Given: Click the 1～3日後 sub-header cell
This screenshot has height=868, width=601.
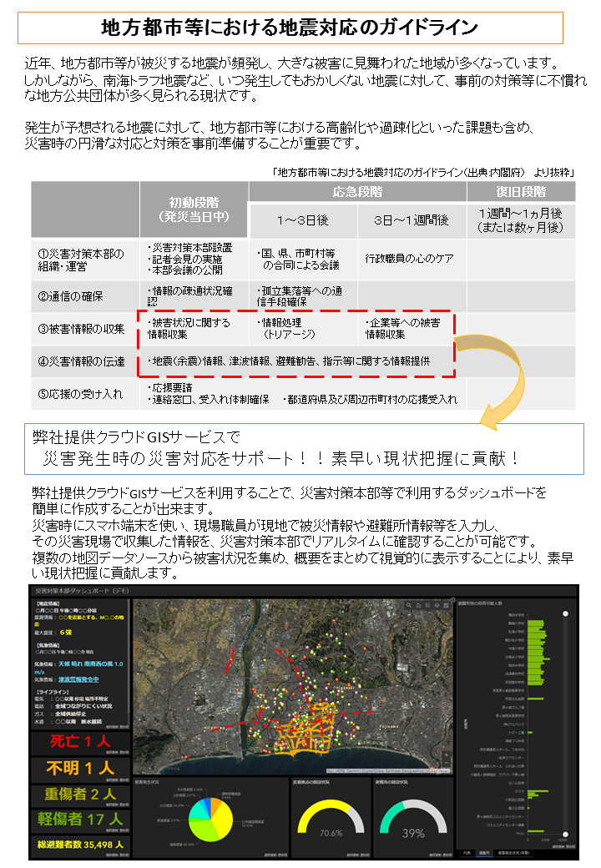Looking at the screenshot, I should tap(303, 220).
